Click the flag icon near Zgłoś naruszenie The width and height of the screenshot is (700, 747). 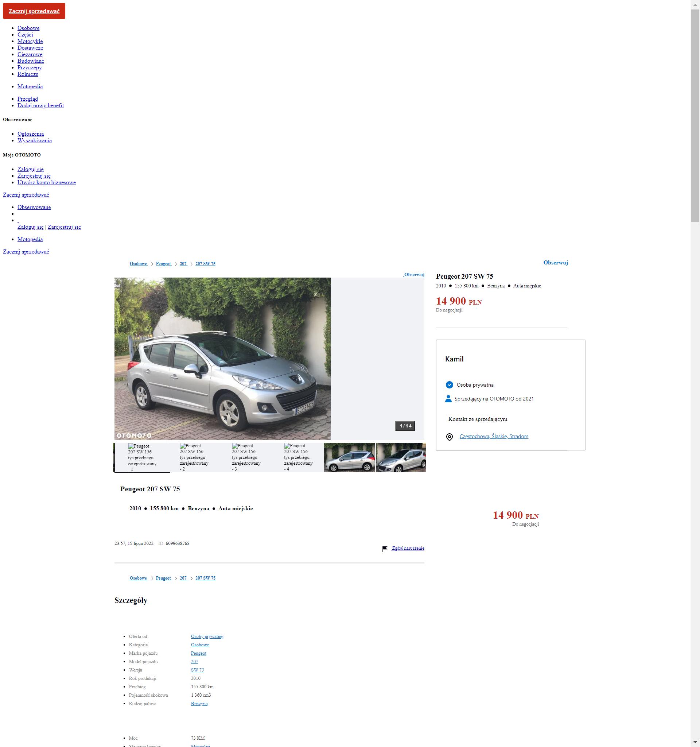click(385, 549)
